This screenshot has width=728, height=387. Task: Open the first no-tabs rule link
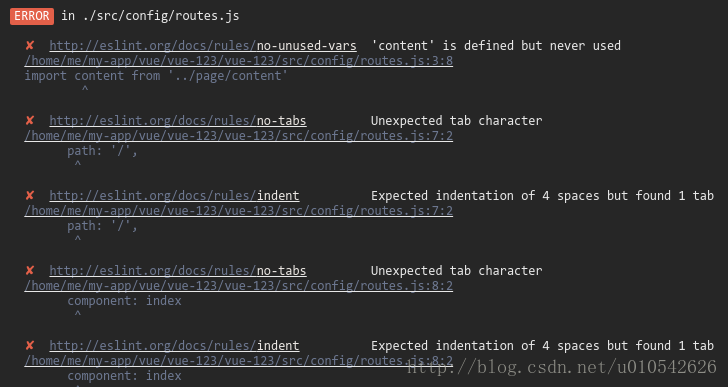[x=178, y=121]
